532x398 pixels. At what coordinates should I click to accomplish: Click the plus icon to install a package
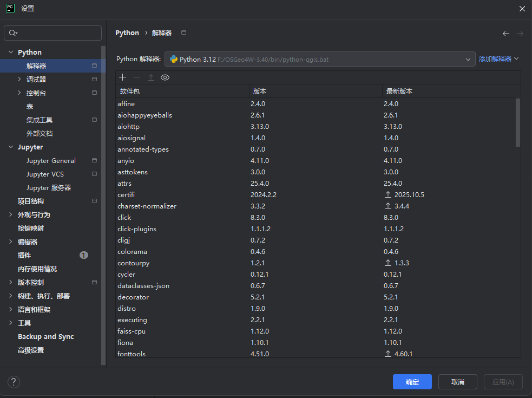click(122, 77)
